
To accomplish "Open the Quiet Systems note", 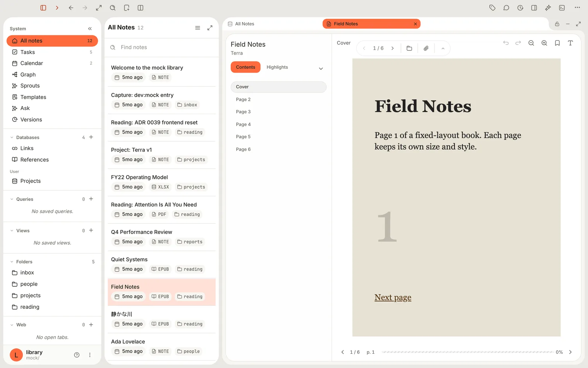I will [162, 265].
